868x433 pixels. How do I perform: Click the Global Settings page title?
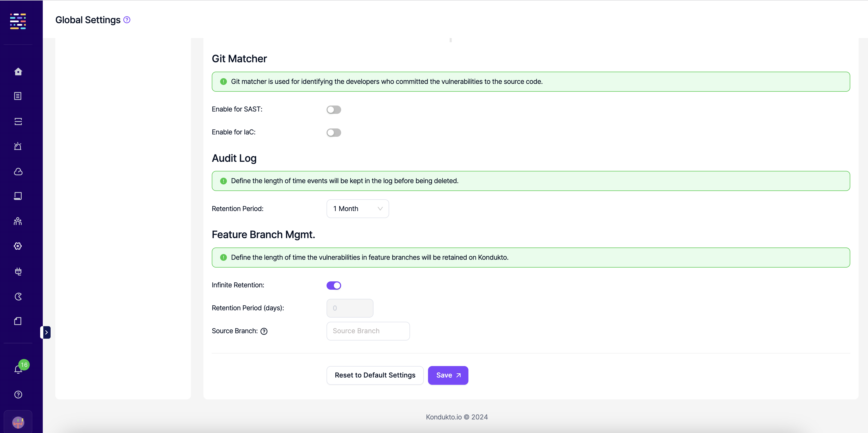[x=88, y=20]
